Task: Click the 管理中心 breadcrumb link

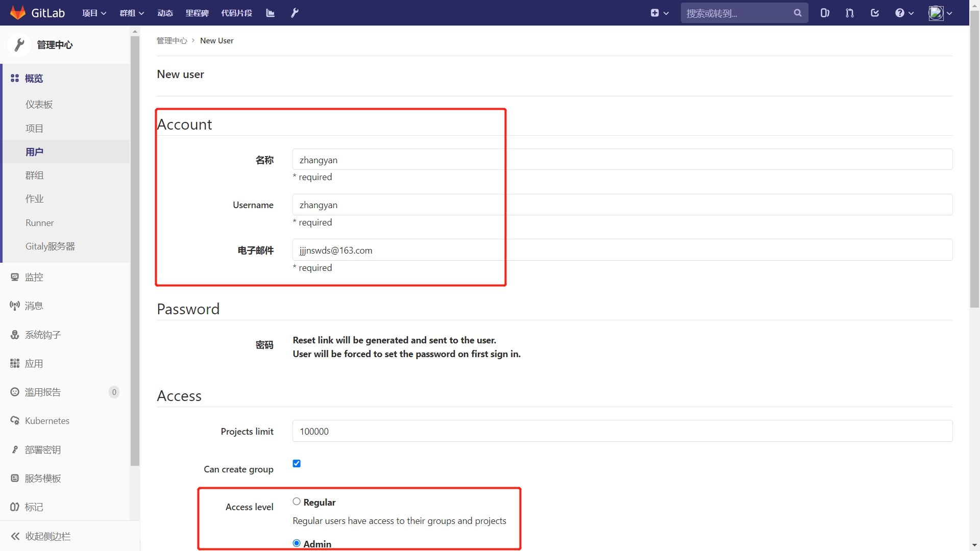Action: pos(171,41)
